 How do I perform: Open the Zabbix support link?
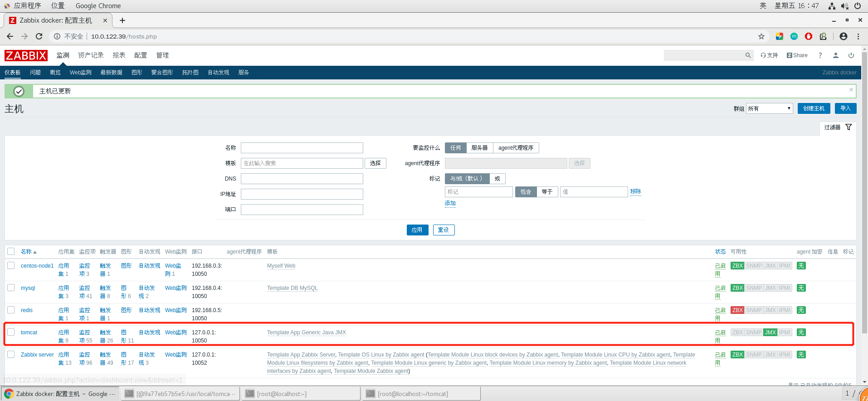pyautogui.click(x=769, y=55)
